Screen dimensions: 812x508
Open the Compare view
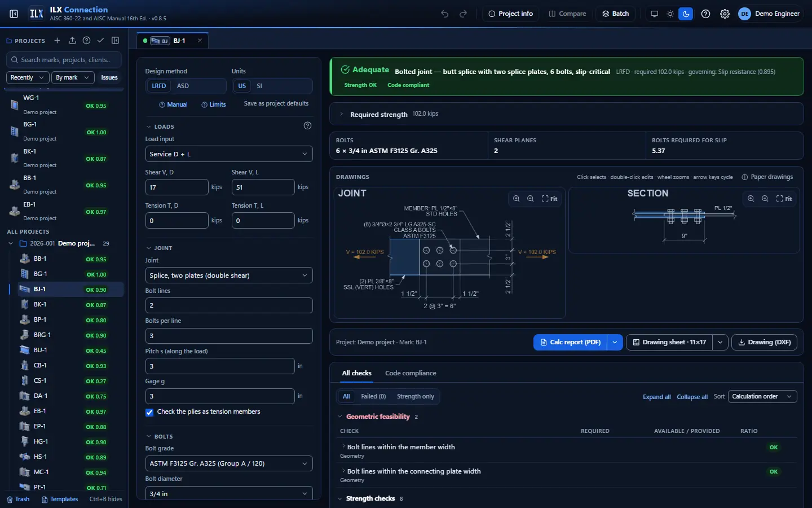(x=567, y=14)
